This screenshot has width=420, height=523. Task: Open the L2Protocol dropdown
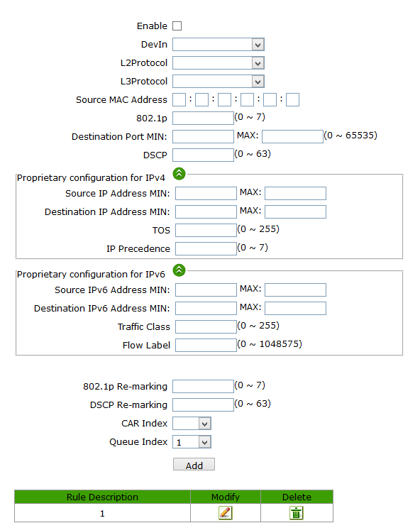tap(219, 62)
